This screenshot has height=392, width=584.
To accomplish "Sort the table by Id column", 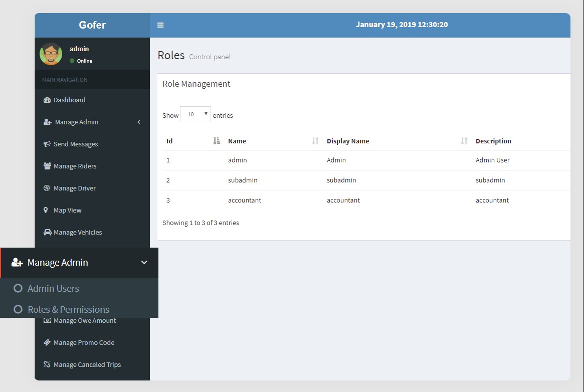I will (x=169, y=141).
